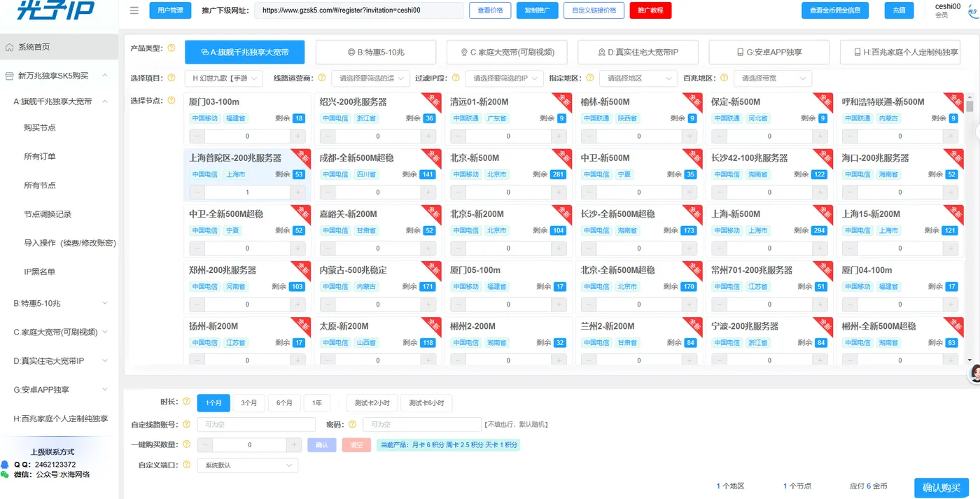This screenshot has height=499, width=980.
Task: Open the help icon next to 产品类型
Action: coord(171,48)
